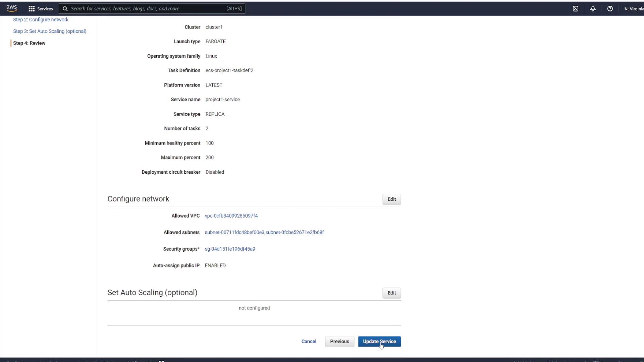Go to Step 3: Set Auto Scaling

pos(50,31)
